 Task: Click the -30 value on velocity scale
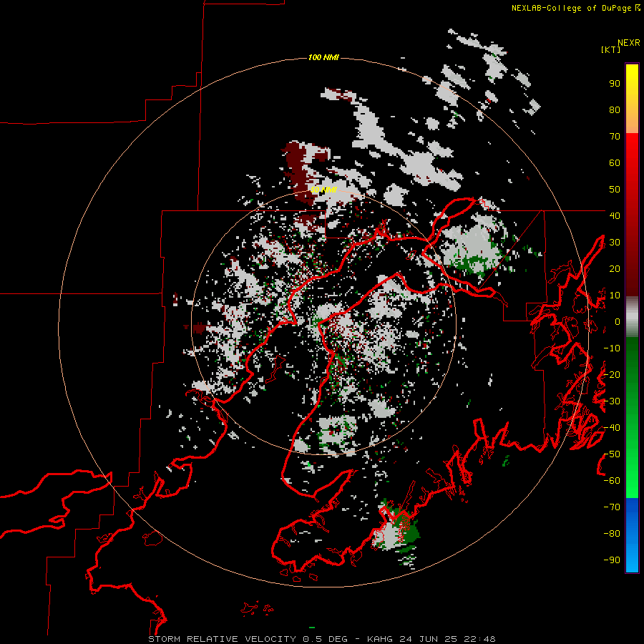[x=612, y=401]
